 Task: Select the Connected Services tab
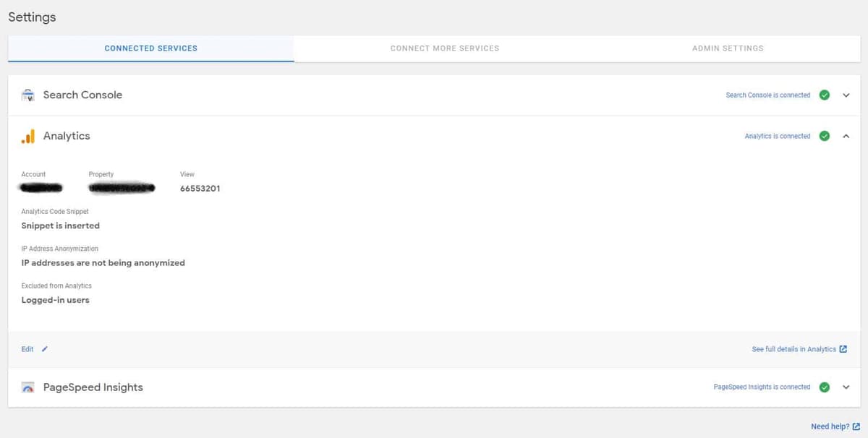point(150,48)
